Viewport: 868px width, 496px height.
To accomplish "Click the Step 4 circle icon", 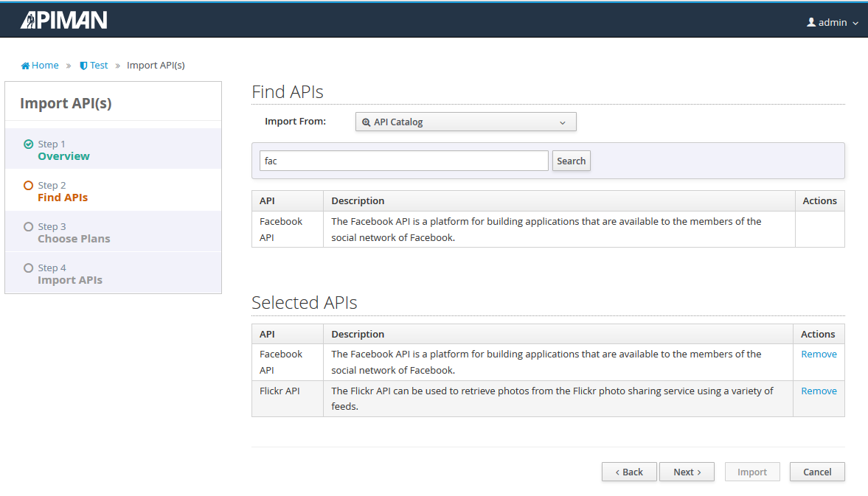I will [28, 268].
